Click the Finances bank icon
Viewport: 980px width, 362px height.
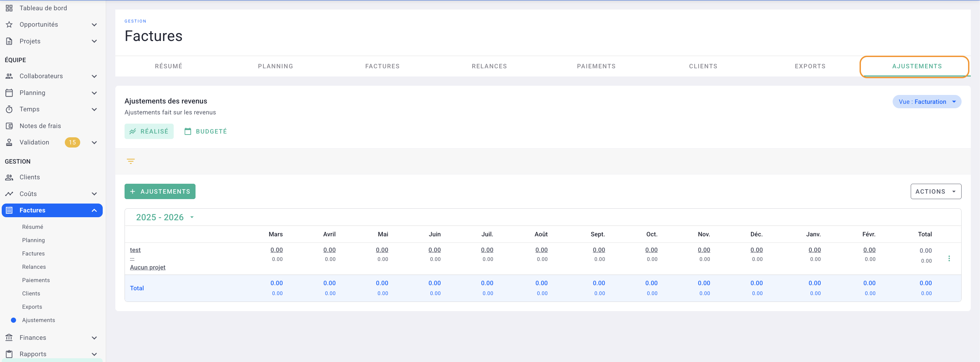point(9,338)
